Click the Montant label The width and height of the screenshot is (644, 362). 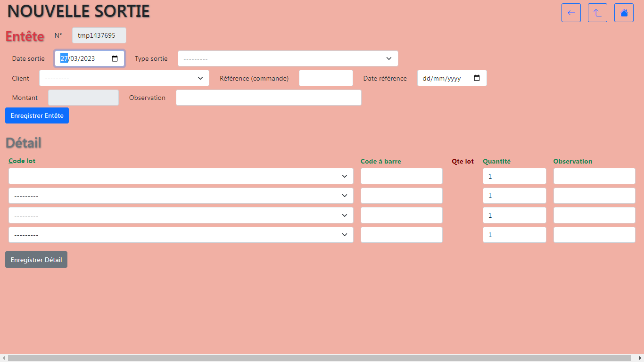pos(25,98)
